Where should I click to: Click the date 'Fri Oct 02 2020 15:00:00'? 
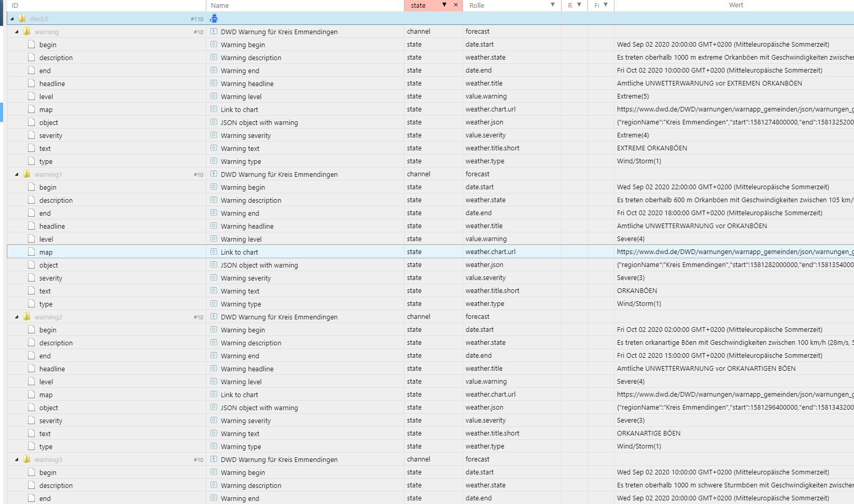(x=653, y=356)
